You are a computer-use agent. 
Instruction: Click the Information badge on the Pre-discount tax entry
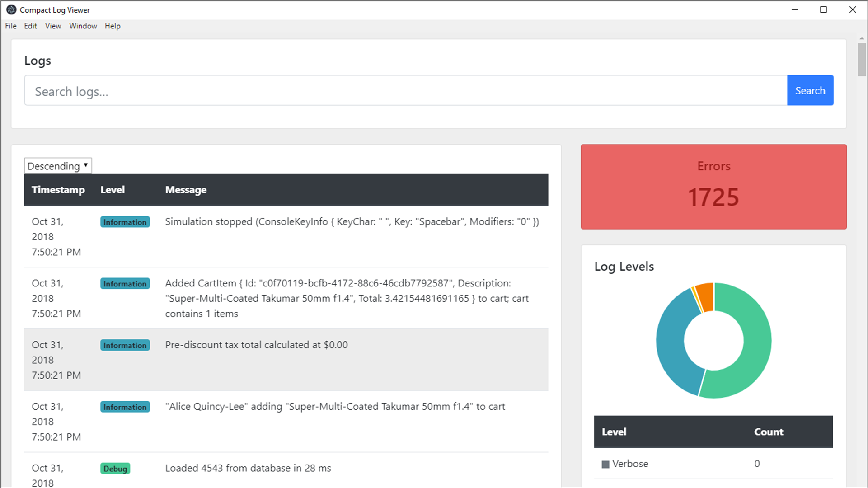pyautogui.click(x=125, y=345)
